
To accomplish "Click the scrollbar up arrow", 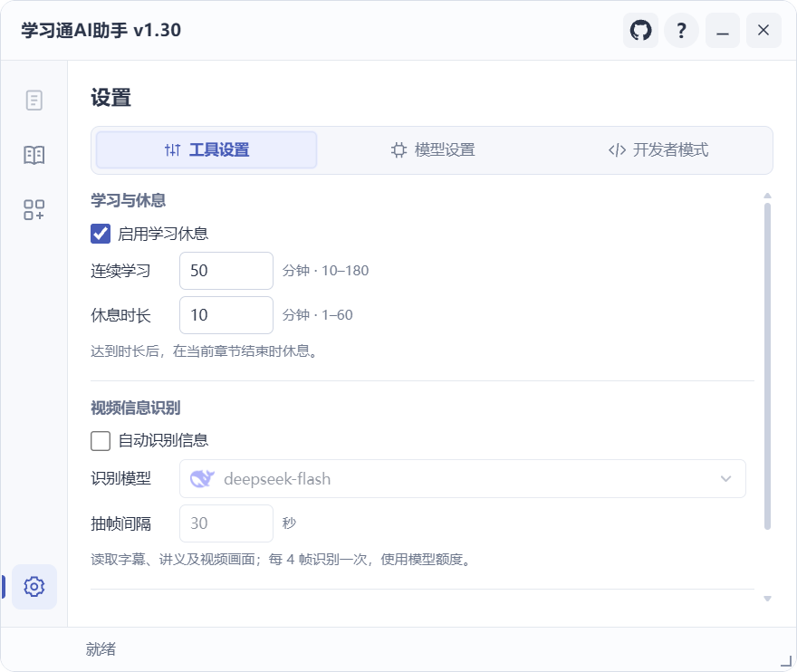I will pos(767,196).
